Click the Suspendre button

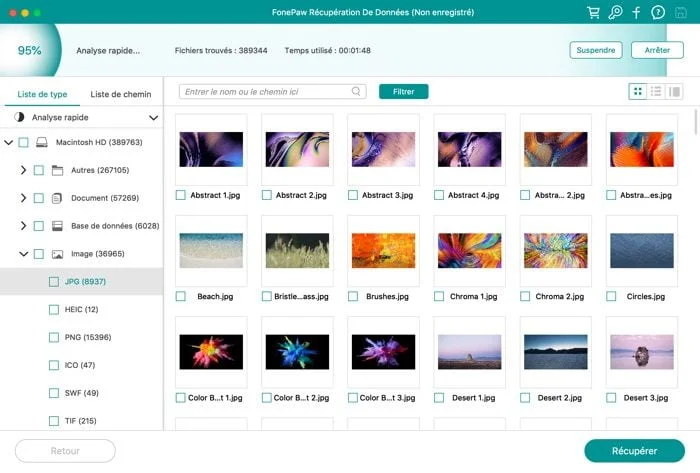tap(596, 50)
